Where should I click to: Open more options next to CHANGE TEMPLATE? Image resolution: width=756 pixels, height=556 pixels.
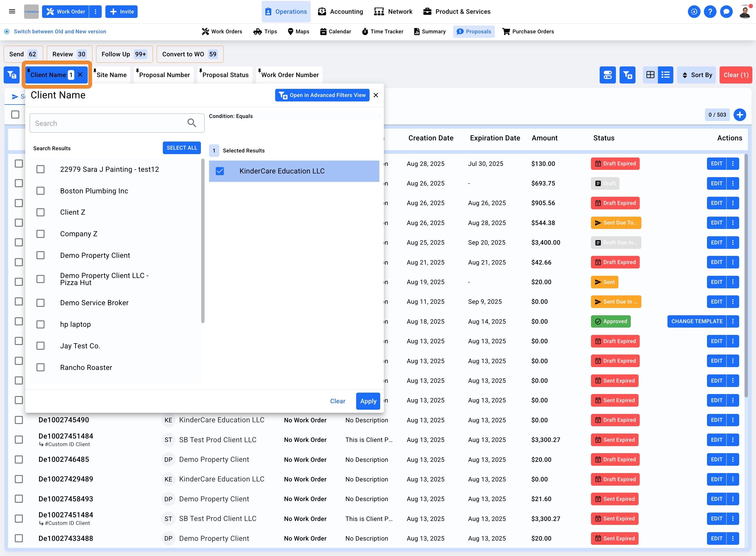[733, 321]
